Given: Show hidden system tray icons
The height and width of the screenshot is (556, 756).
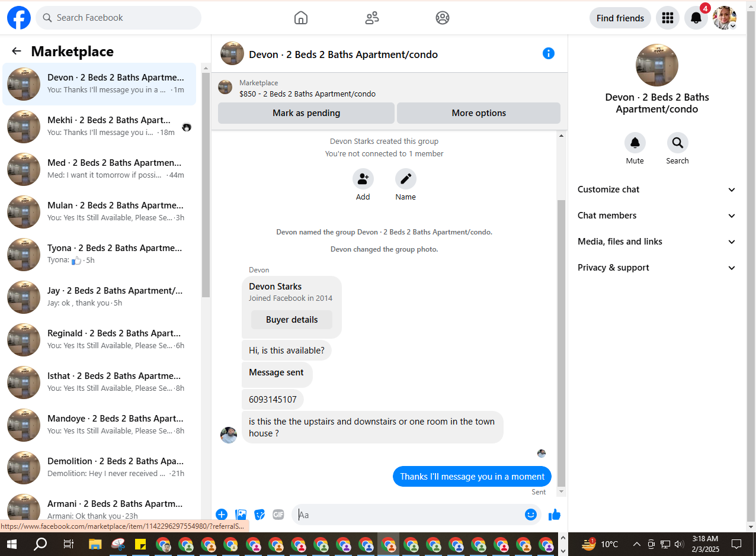Looking at the screenshot, I should (x=637, y=544).
